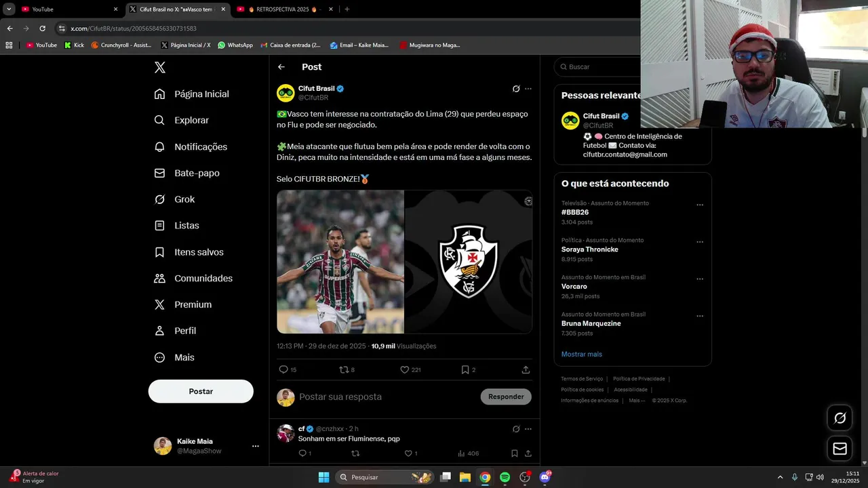
Task: Open Notificações in the sidebar
Action: coord(191,146)
